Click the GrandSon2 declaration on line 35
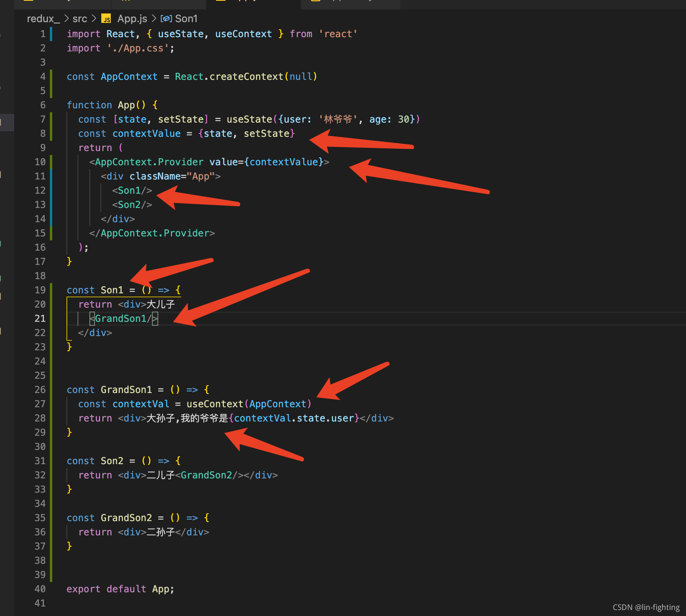686x616 pixels. [126, 518]
